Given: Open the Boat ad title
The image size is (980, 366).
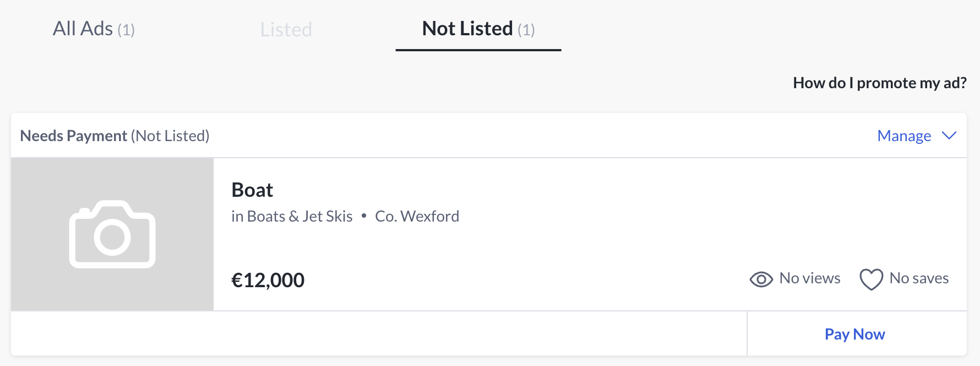Looking at the screenshot, I should coord(252,190).
